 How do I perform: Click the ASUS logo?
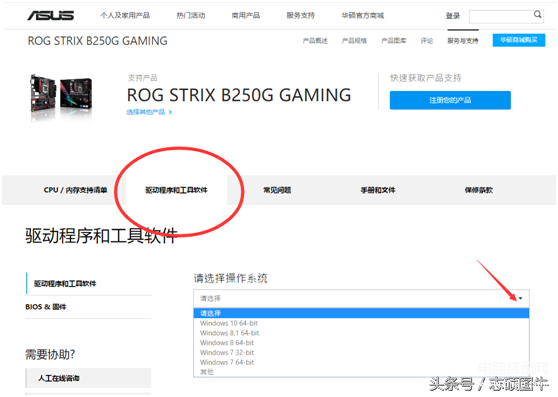pyautogui.click(x=51, y=16)
